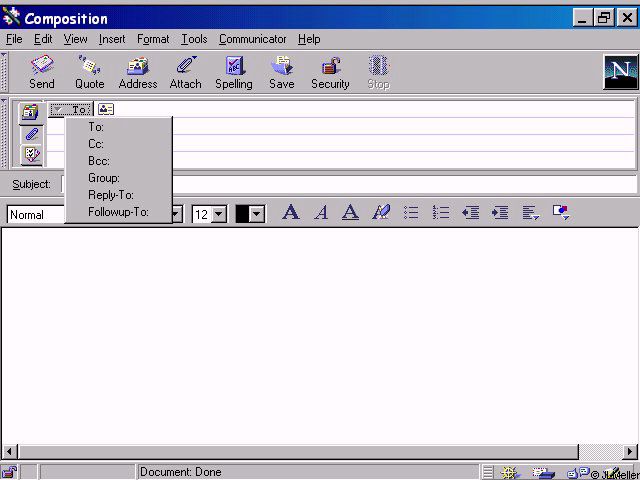
Task: Open the font color dropdown arrow
Action: click(x=257, y=214)
